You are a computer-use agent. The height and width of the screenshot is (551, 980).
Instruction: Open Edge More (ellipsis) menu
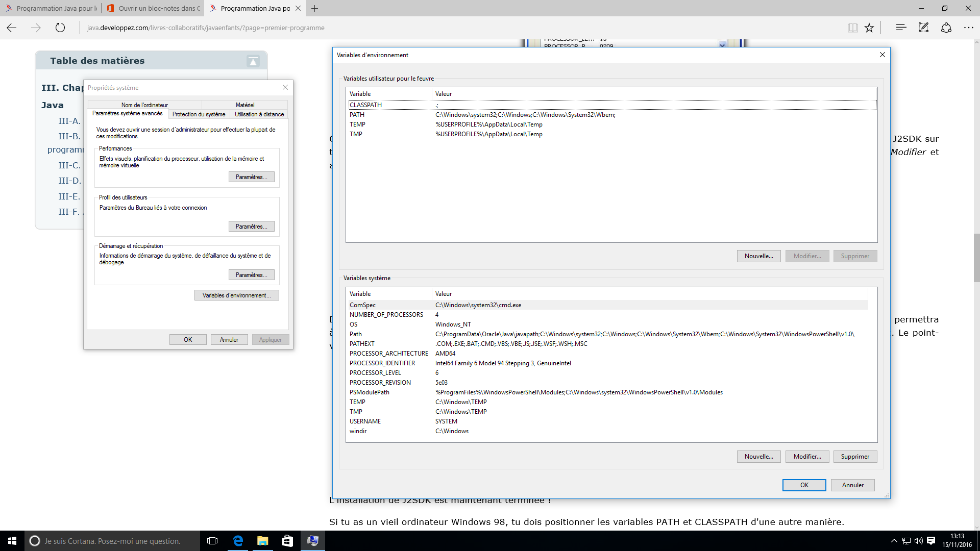pos(968,28)
